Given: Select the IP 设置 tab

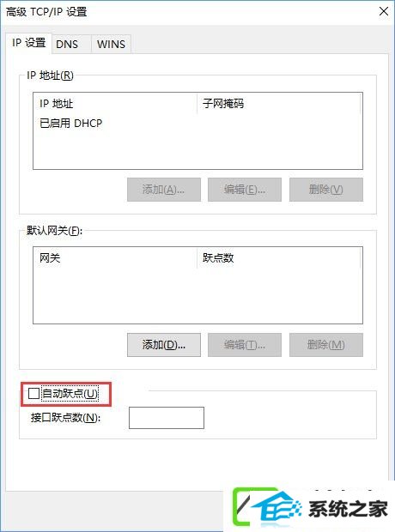Looking at the screenshot, I should pos(29,43).
